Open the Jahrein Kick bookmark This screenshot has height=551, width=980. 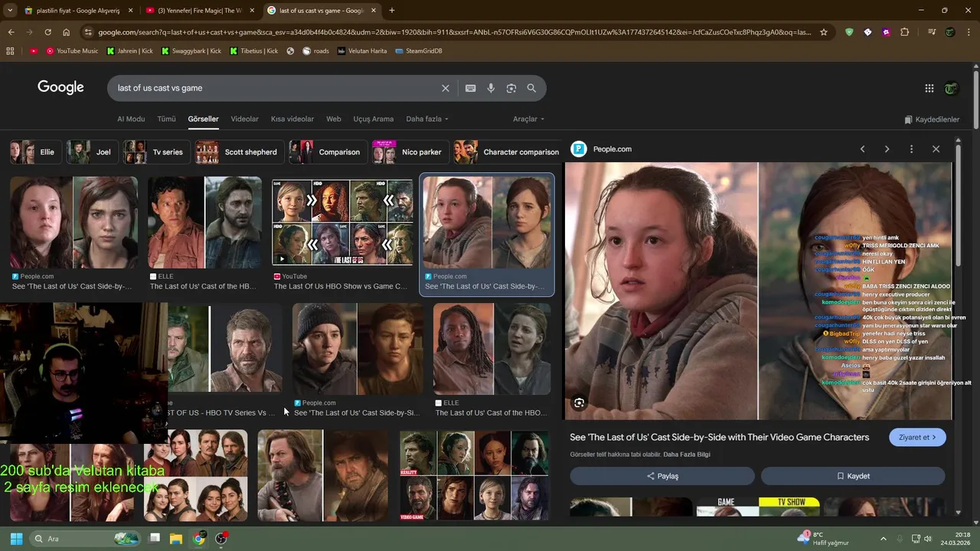click(x=129, y=51)
